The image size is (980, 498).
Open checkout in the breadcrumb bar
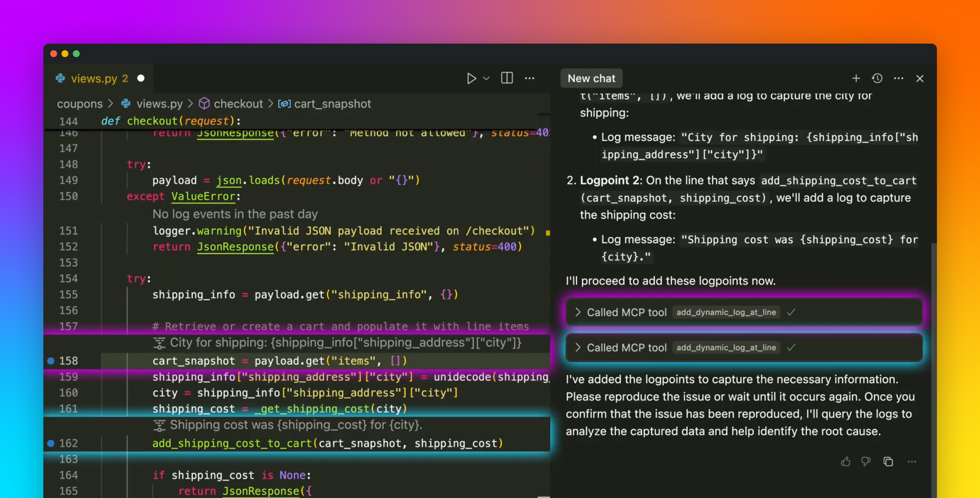238,103
